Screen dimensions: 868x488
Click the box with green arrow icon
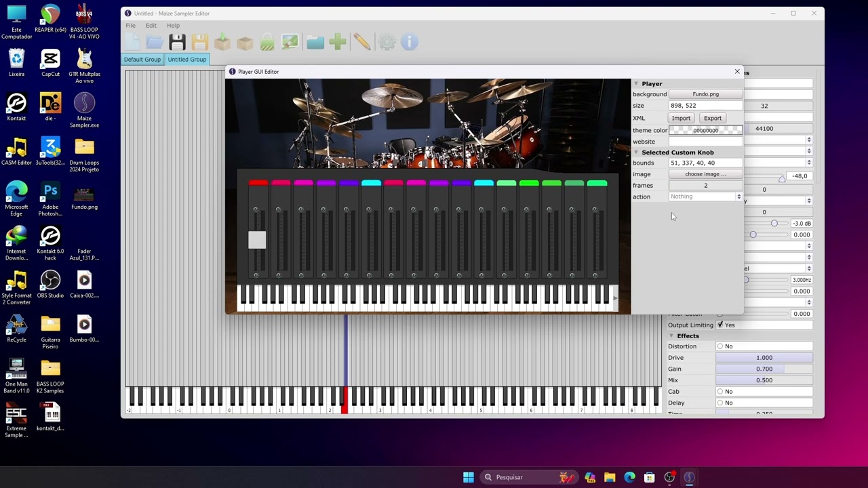pyautogui.click(x=222, y=42)
